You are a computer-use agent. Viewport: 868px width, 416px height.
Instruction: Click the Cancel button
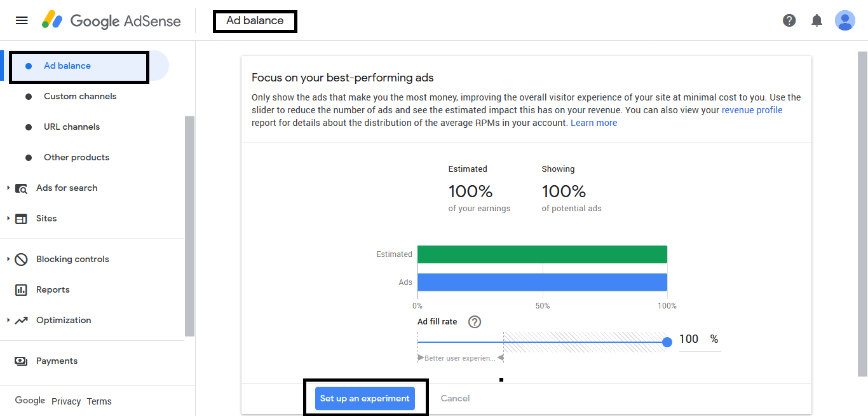click(455, 398)
